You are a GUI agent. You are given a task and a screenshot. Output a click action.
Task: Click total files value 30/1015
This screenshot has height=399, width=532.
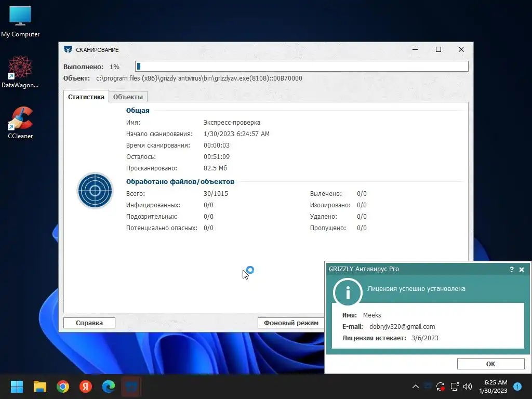point(216,194)
